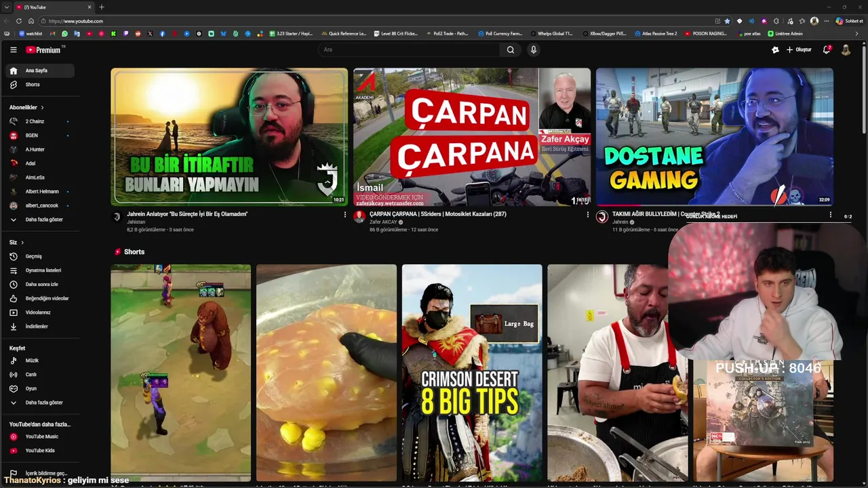
Task: Open the YouTube hamburger guide menu
Action: [13, 49]
